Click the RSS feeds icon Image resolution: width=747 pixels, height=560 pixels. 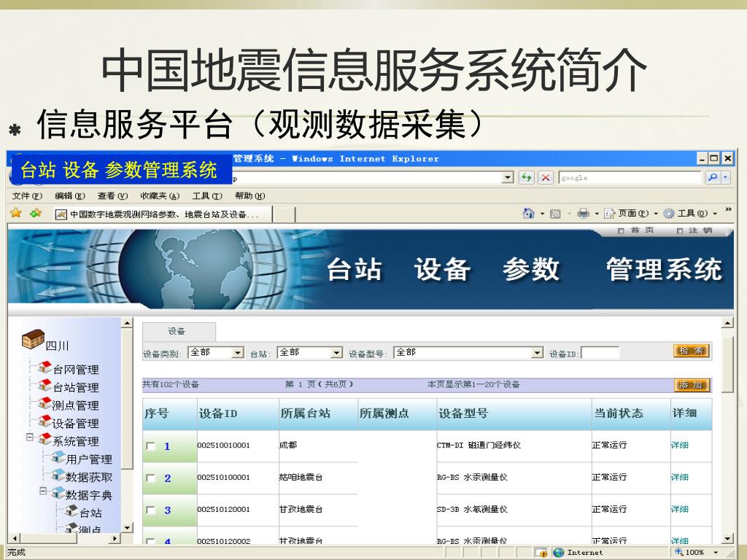(555, 214)
